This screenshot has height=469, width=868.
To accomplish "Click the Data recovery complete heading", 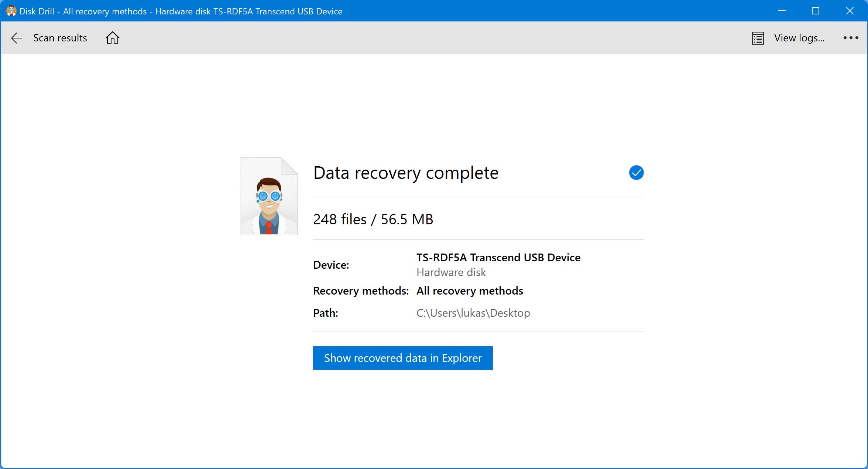I will point(406,172).
